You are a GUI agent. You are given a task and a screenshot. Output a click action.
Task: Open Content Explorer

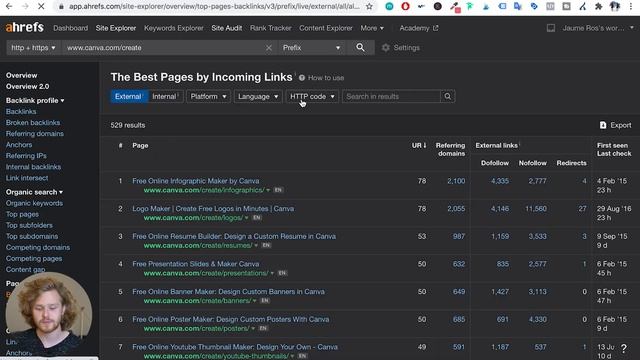[326, 28]
